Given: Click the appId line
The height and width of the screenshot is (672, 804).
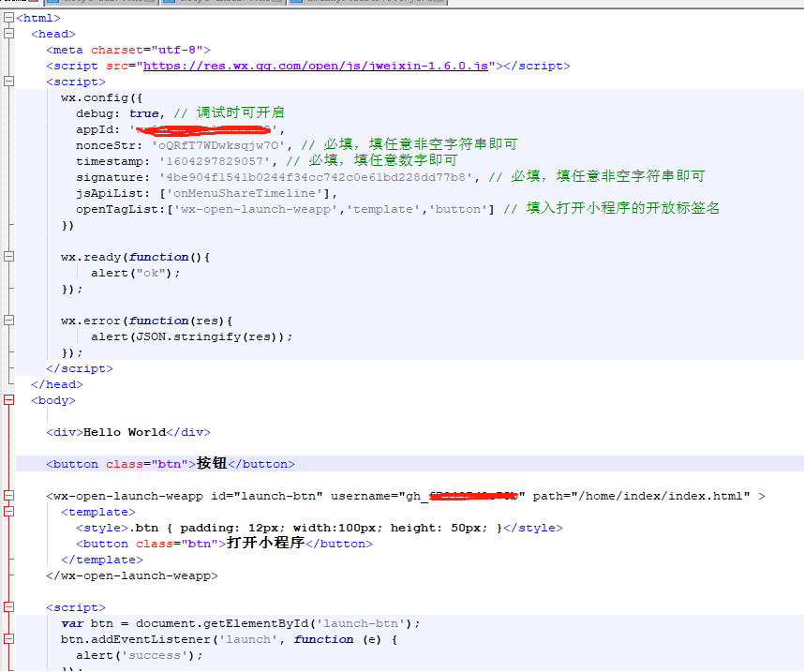Looking at the screenshot, I should (x=180, y=129).
